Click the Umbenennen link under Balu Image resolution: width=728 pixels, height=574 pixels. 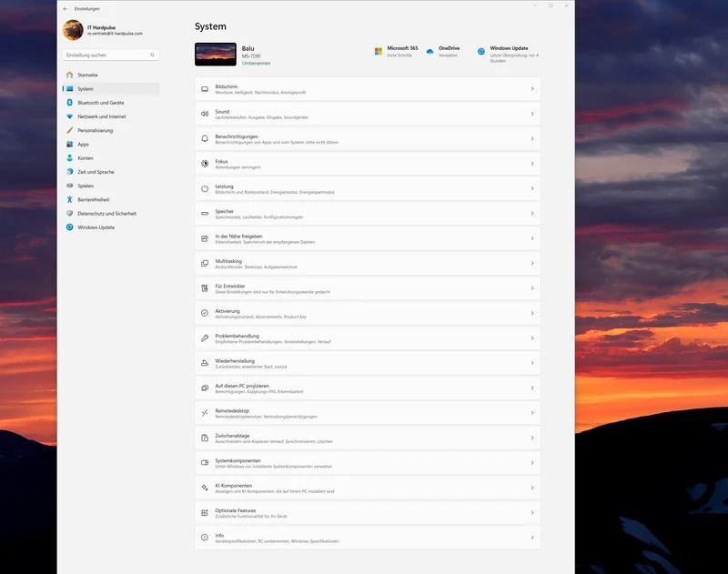tap(256, 63)
